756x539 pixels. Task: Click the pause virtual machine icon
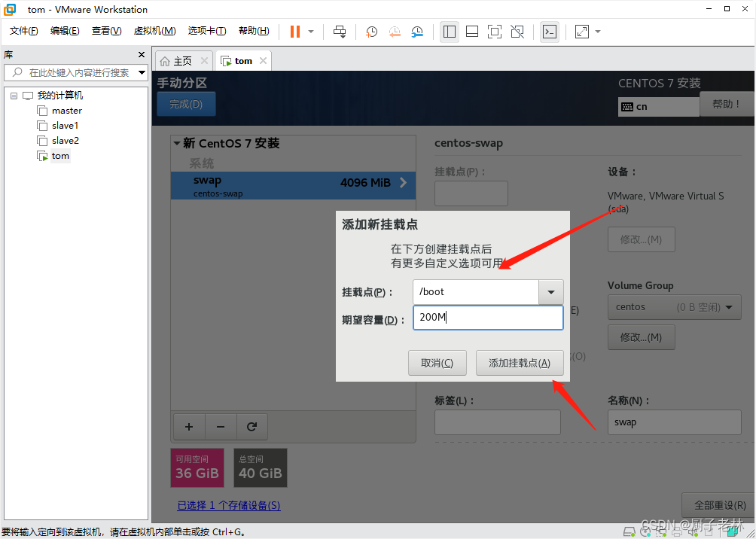tap(295, 32)
